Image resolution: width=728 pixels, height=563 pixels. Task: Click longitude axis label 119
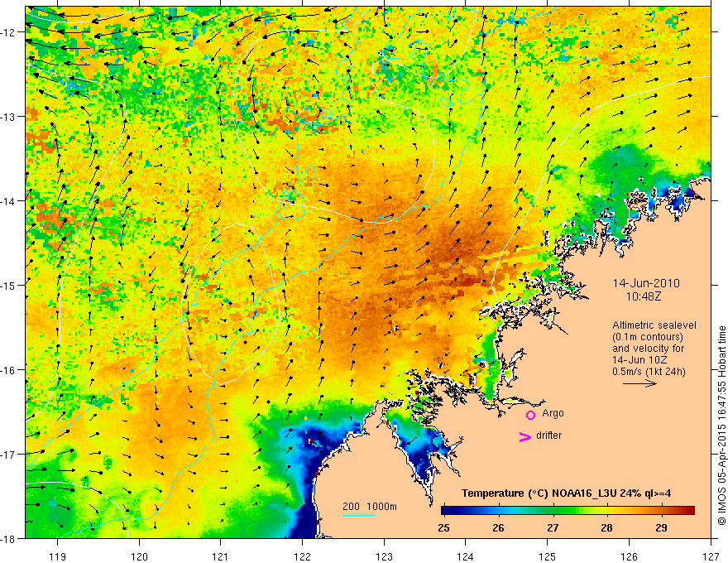click(57, 556)
